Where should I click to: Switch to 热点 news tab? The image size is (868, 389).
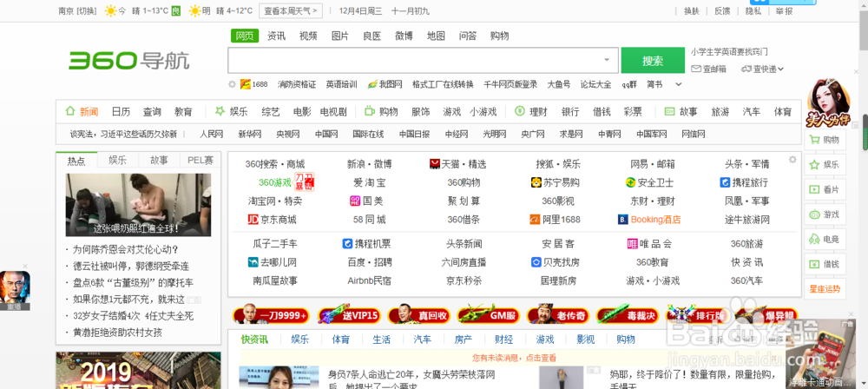click(x=76, y=161)
